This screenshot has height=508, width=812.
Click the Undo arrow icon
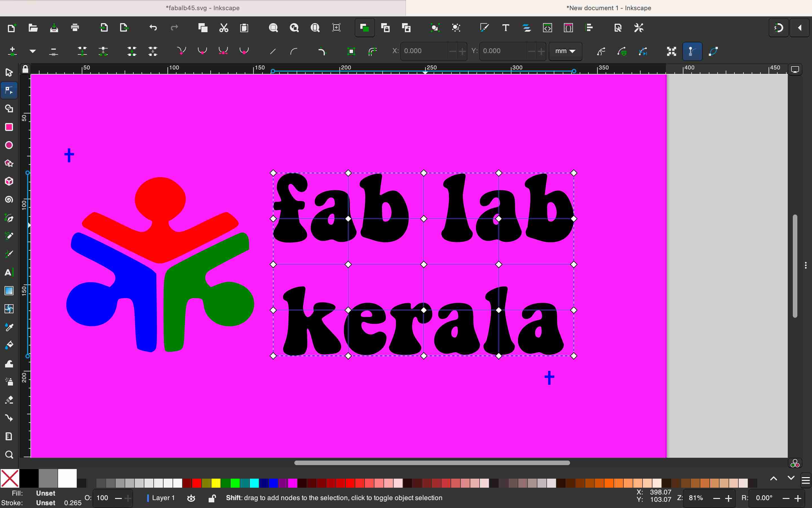click(x=153, y=28)
